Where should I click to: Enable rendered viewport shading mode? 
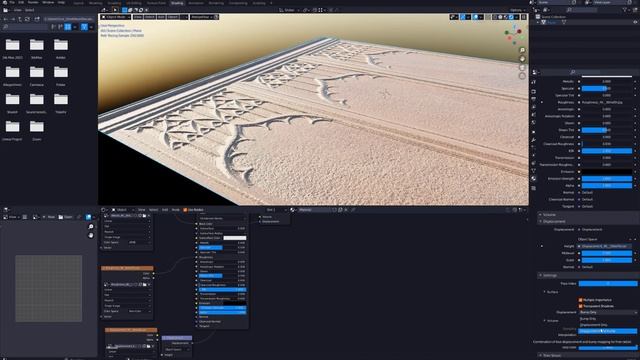(x=511, y=17)
